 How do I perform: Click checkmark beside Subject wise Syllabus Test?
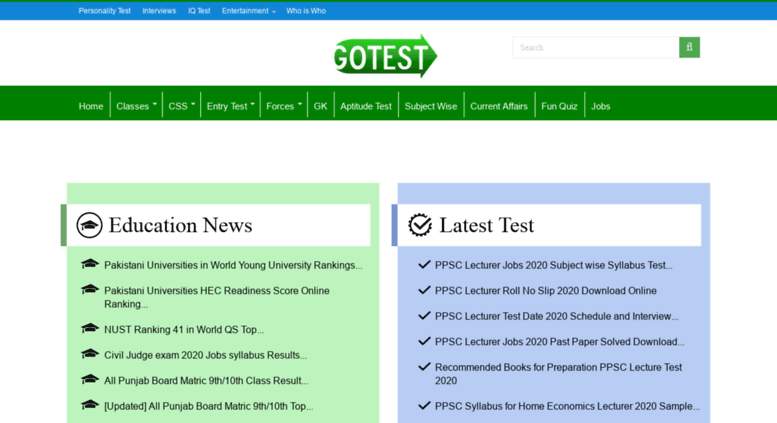424,264
